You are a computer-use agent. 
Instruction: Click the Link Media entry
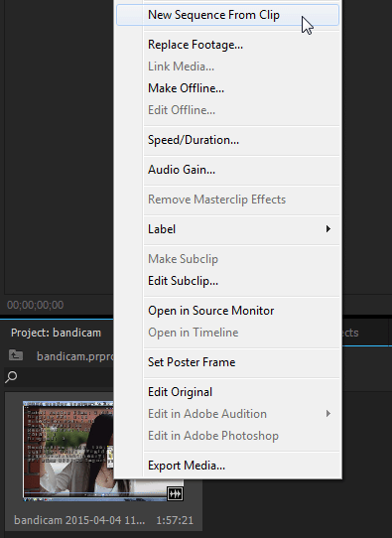click(x=227, y=67)
